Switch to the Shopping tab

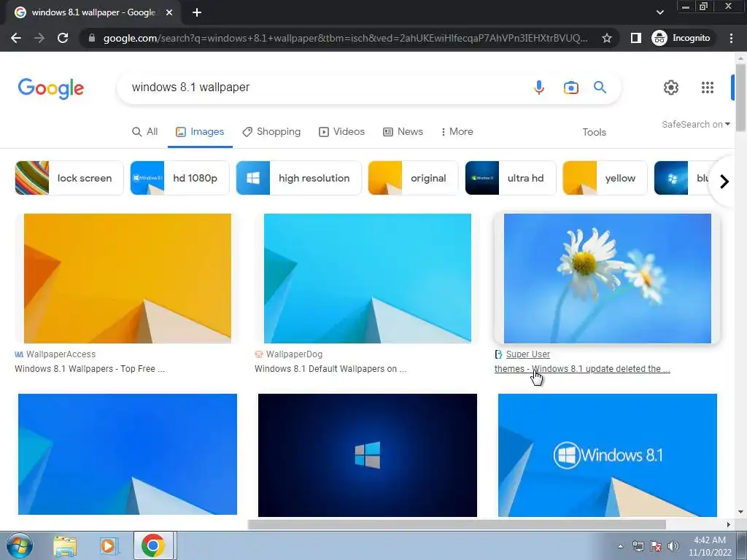coord(271,132)
